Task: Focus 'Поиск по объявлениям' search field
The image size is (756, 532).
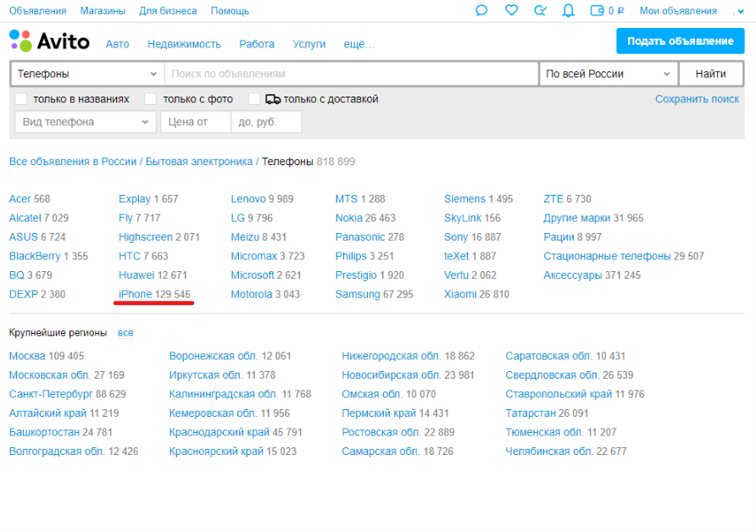Action: click(x=351, y=74)
